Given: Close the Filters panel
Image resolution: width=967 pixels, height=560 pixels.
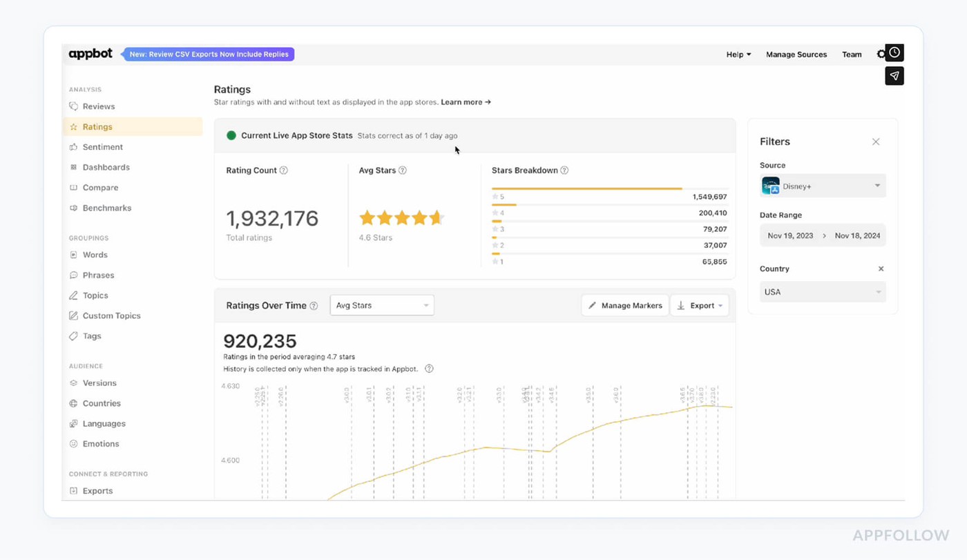Looking at the screenshot, I should pyautogui.click(x=876, y=142).
